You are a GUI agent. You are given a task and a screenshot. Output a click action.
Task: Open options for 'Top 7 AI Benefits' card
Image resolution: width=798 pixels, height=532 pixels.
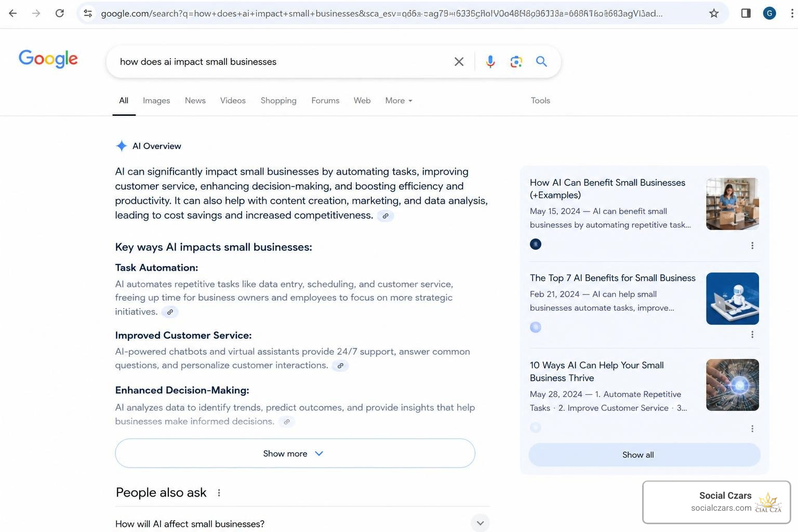[752, 335]
